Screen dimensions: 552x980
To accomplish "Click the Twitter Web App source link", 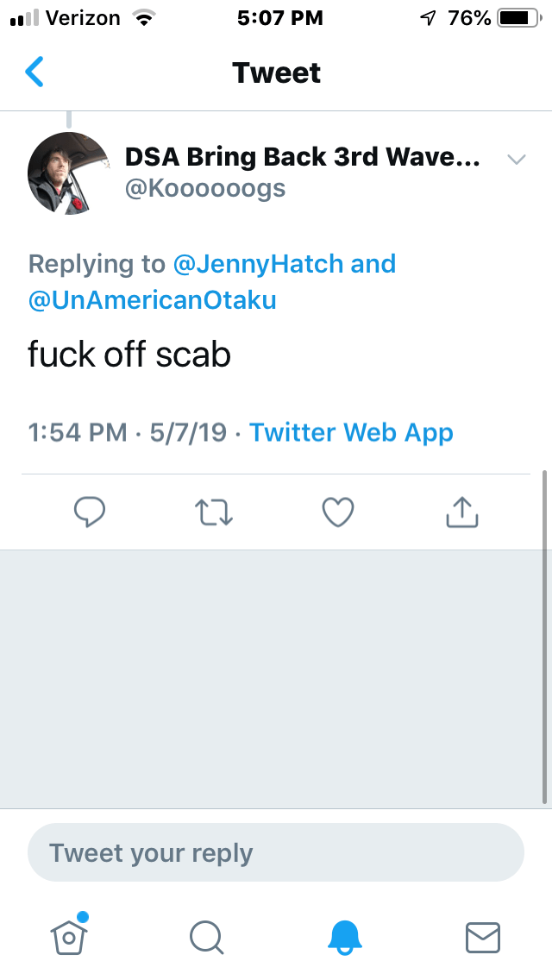I will click(x=351, y=432).
